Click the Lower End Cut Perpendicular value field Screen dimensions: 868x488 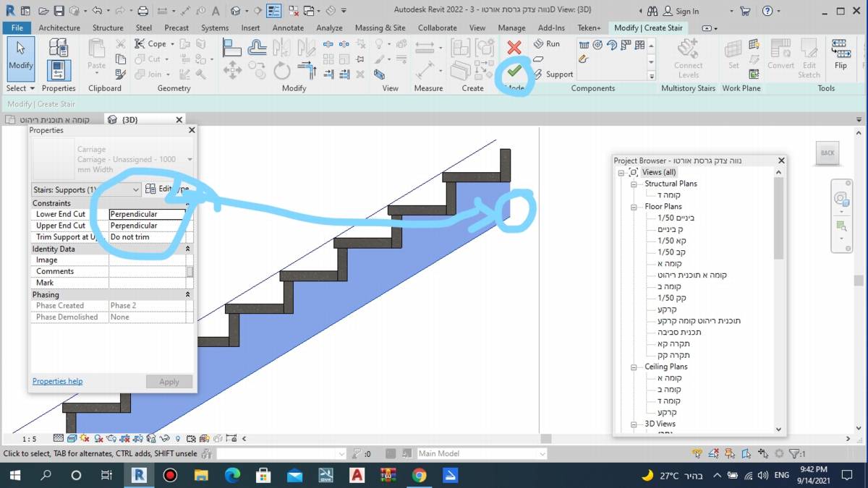(147, 214)
